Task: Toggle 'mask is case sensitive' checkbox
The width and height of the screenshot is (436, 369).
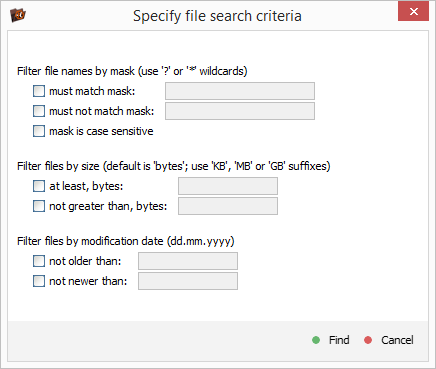Action: coord(39,131)
